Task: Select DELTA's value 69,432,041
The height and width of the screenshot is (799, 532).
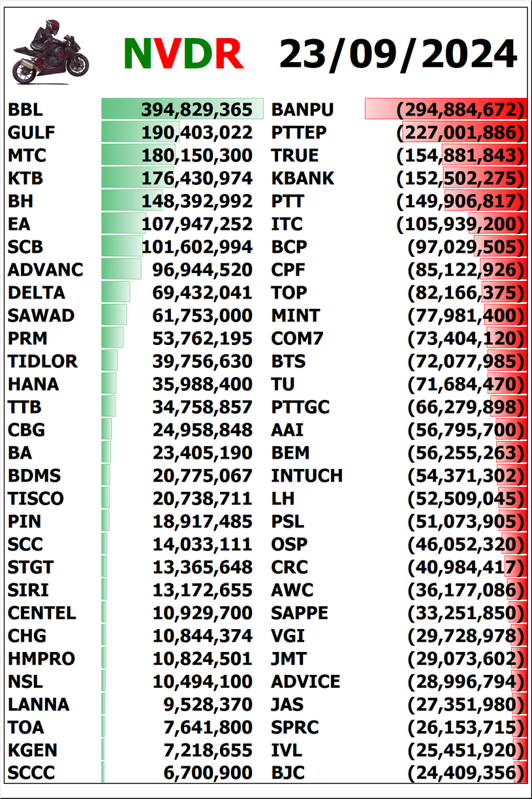Action: [202, 293]
